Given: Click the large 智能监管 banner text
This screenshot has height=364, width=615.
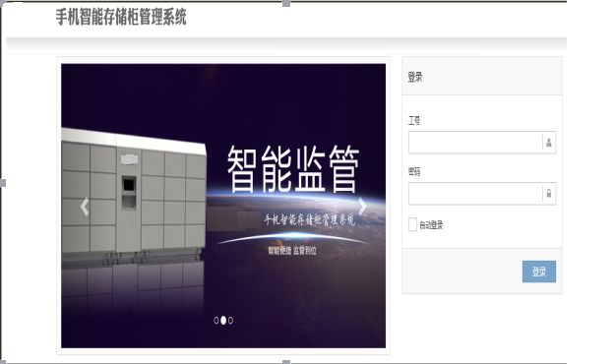Looking at the screenshot, I should (293, 169).
